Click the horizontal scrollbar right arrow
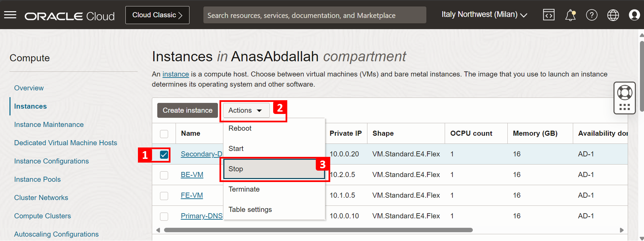644x241 pixels. click(622, 230)
